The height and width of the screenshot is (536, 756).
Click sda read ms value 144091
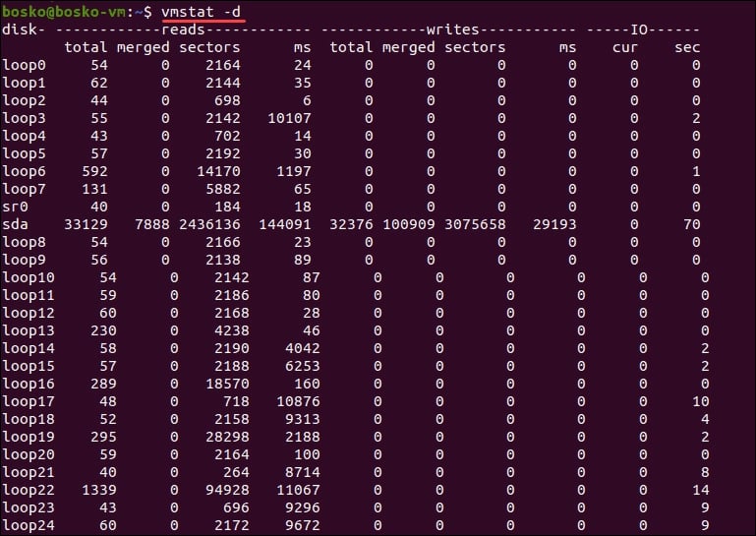pos(285,224)
